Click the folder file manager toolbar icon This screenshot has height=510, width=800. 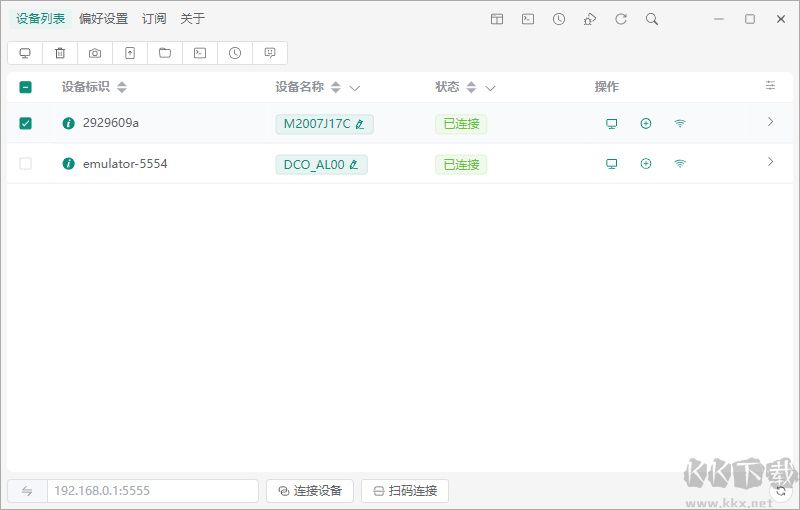[165, 53]
